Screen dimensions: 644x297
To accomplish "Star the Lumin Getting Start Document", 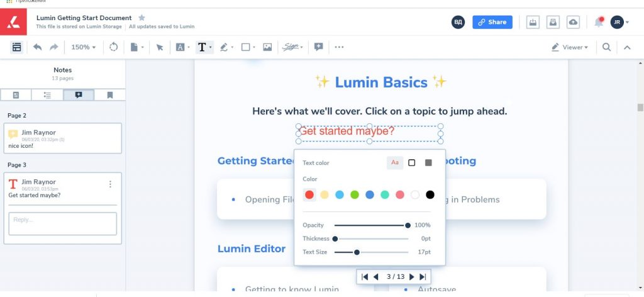I will click(x=142, y=18).
